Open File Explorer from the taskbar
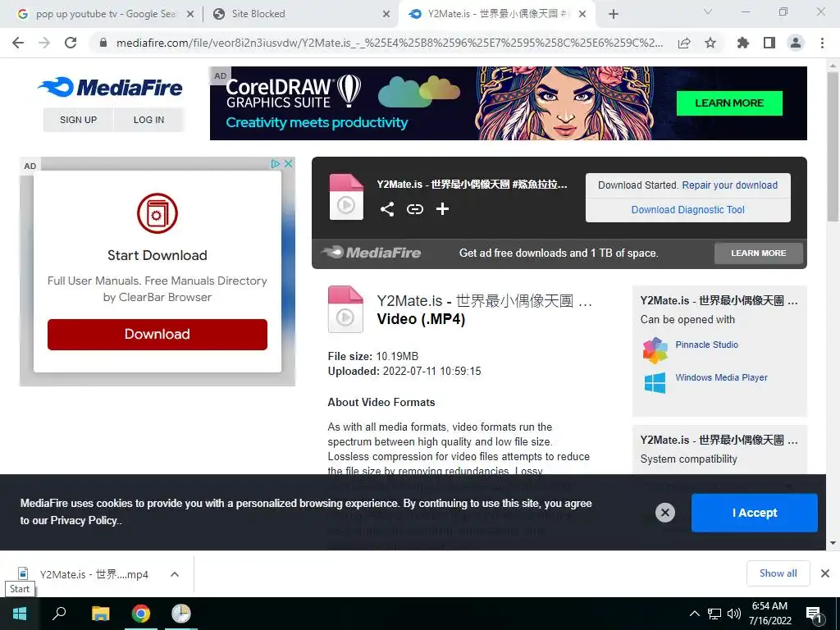The image size is (840, 630). click(x=100, y=614)
